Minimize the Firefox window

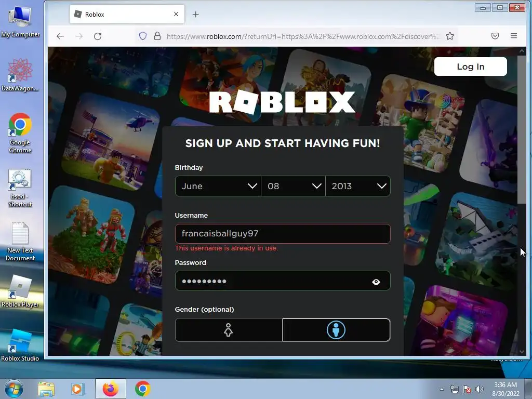tap(483, 7)
